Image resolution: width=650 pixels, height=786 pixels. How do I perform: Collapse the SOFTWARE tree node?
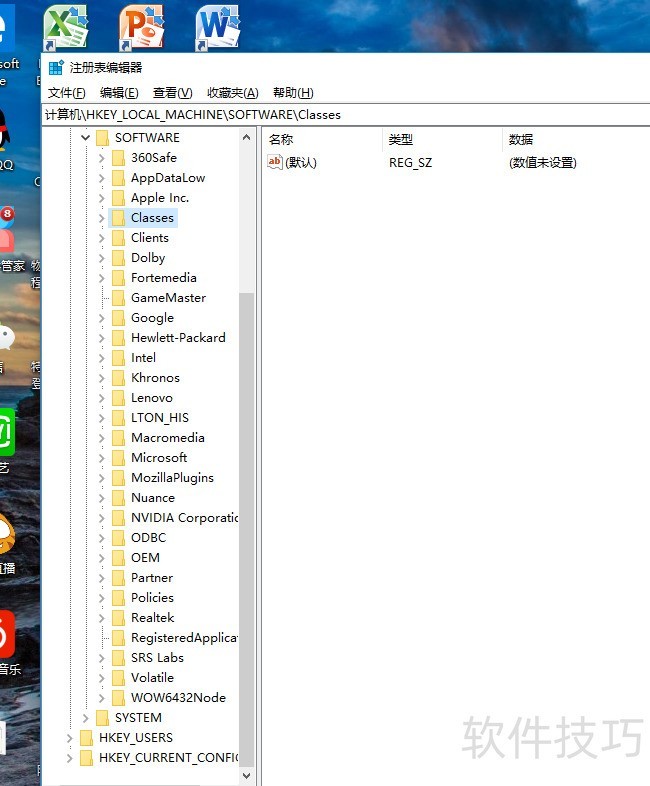point(85,137)
